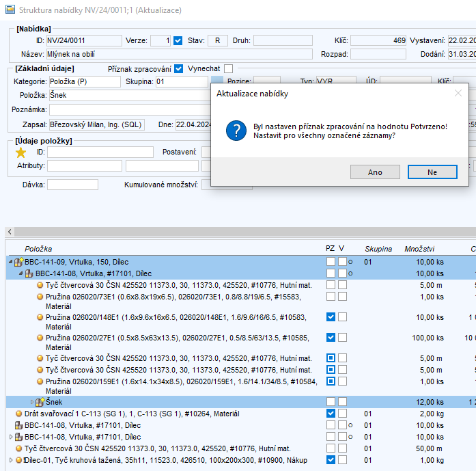Click the blue question mark dialog icon
476x471 pixels.
coord(236,130)
